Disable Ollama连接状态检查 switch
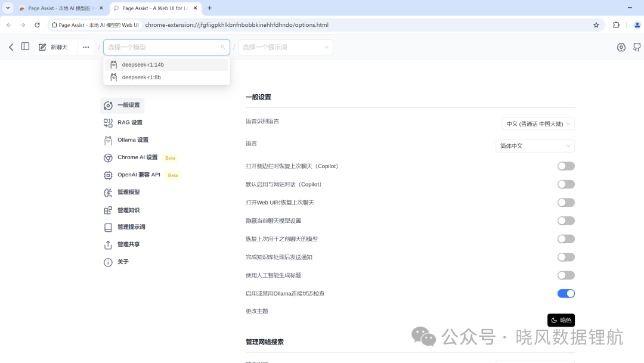Image resolution: width=644 pixels, height=363 pixels. tap(566, 294)
